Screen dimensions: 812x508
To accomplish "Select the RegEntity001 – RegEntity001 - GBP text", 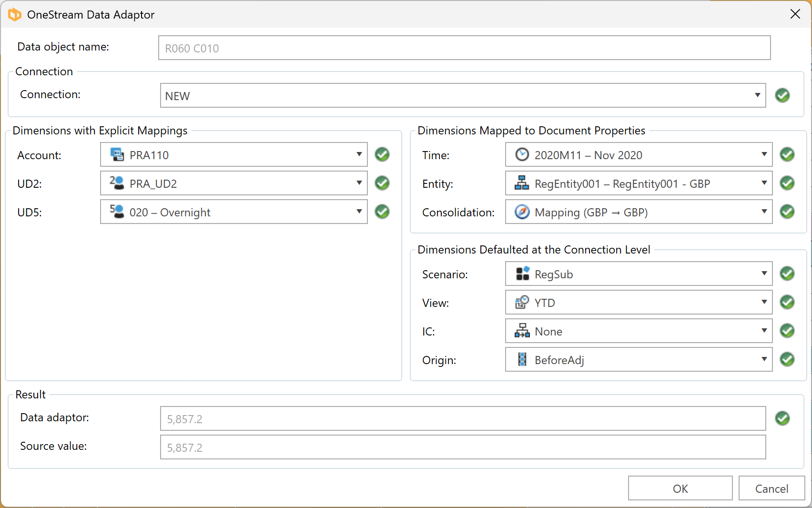I will (x=622, y=184).
